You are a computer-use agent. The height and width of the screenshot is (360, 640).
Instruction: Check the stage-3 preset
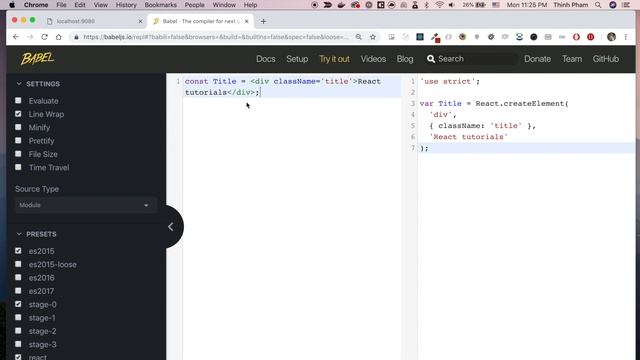pyautogui.click(x=18, y=344)
